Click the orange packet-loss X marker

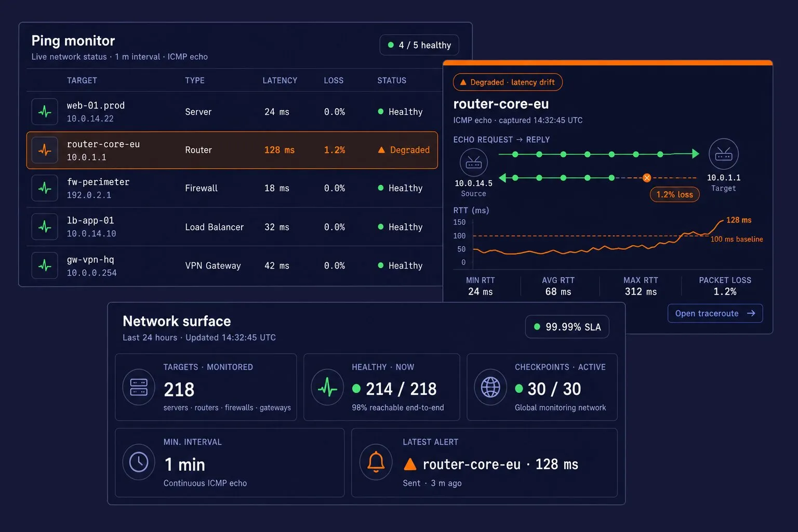point(647,178)
